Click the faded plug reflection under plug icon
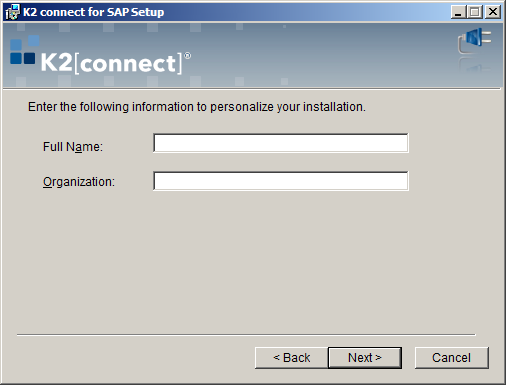Image resolution: width=506 pixels, height=385 pixels. (475, 65)
